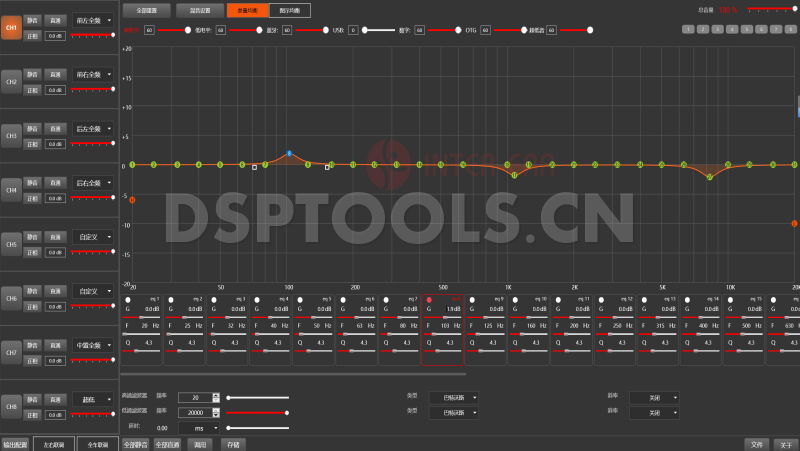
Task: Click the 总音量 master volume slider
Action: pyautogui.click(x=770, y=10)
